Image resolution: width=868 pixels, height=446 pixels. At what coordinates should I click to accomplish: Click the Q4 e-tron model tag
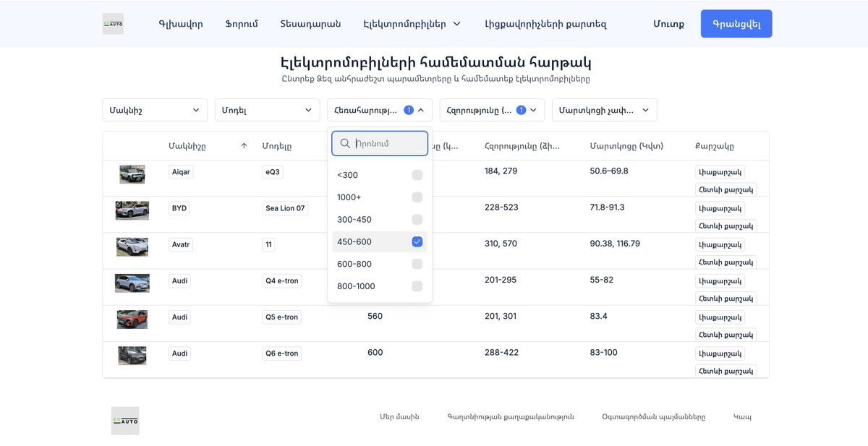[282, 280]
